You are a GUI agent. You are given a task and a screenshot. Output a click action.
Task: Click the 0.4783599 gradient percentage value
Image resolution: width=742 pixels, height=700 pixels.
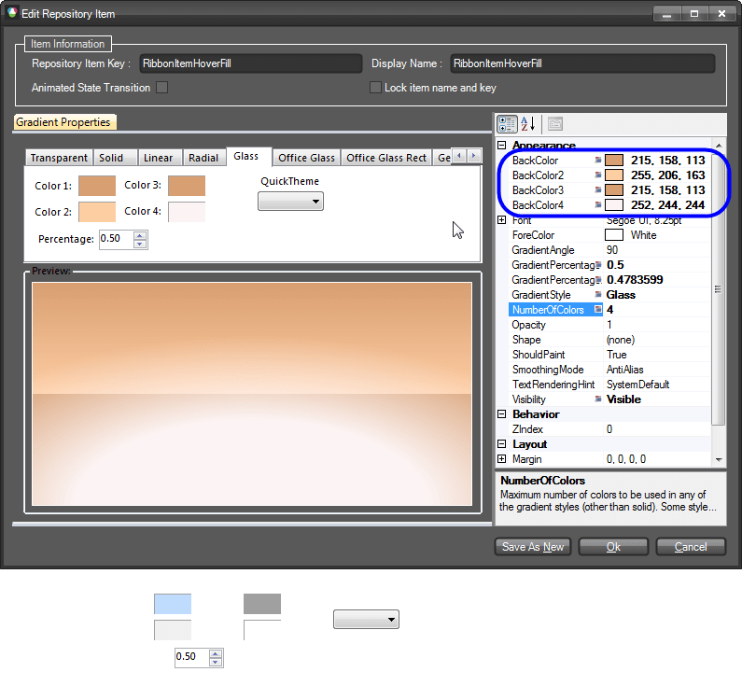click(x=635, y=280)
